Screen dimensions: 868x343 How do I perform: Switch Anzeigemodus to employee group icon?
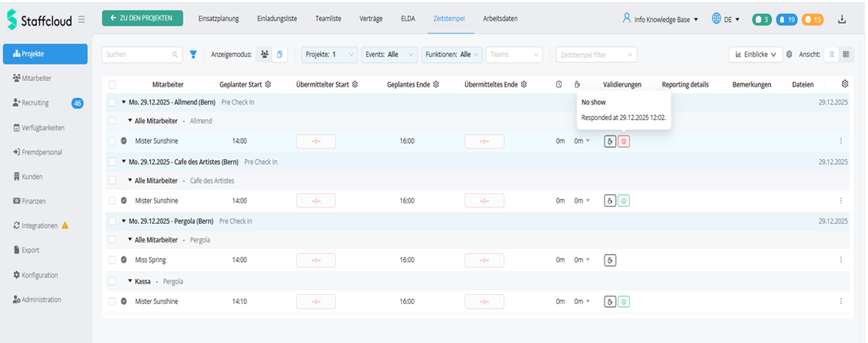264,54
